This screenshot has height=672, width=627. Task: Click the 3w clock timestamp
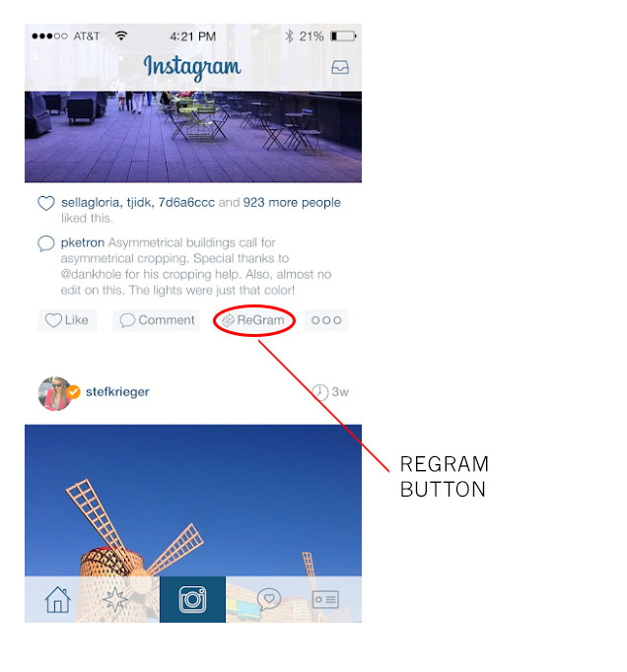(330, 392)
